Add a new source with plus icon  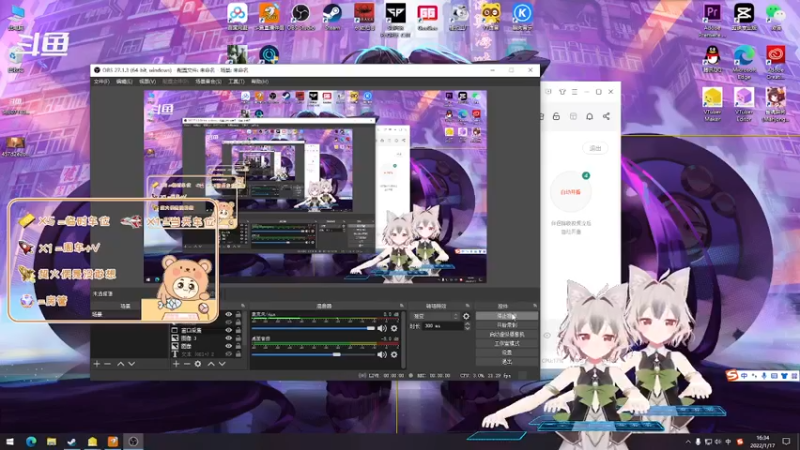pos(176,364)
